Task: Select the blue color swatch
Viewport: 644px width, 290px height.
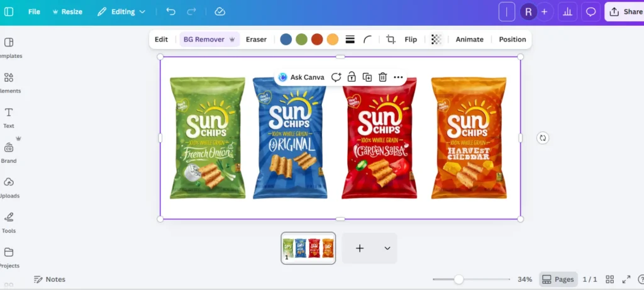Action: tap(286, 40)
